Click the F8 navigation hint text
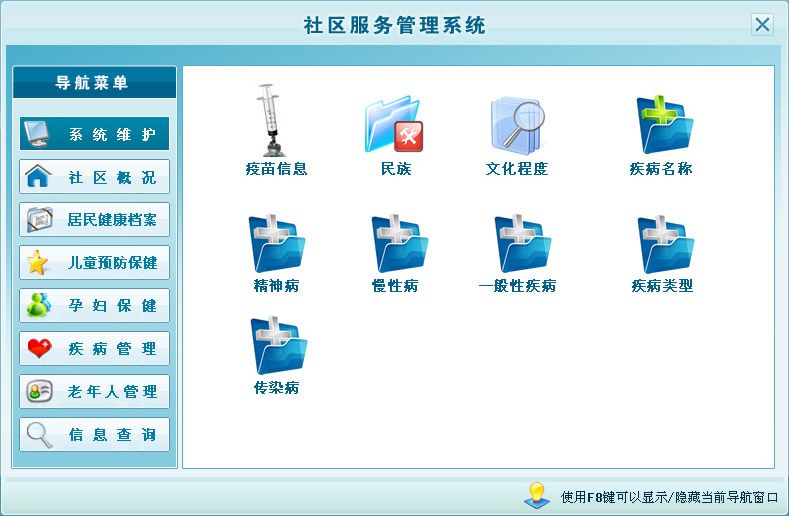789x516 pixels. (669, 497)
